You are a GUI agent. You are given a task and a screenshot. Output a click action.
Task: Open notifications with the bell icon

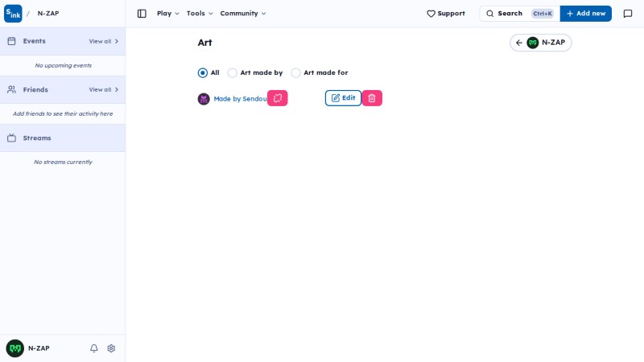pos(94,348)
